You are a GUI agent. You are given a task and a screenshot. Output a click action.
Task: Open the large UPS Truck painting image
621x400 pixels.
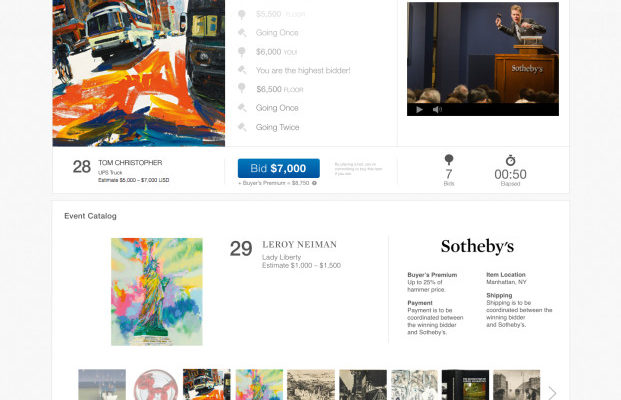tap(139, 73)
